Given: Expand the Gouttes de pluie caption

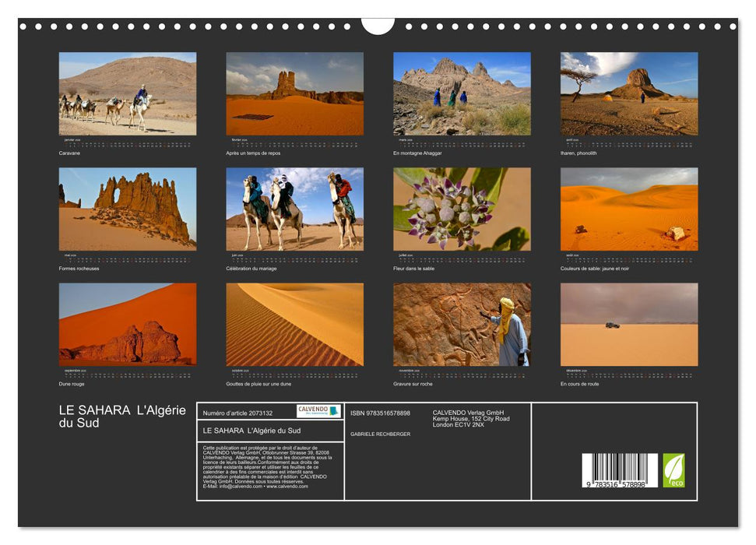Looking at the screenshot, I should click(258, 383).
